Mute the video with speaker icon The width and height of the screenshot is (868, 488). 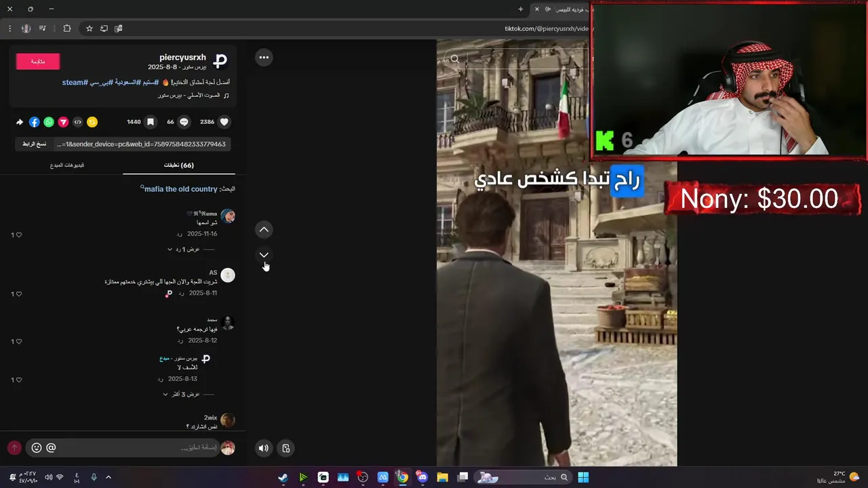click(264, 448)
